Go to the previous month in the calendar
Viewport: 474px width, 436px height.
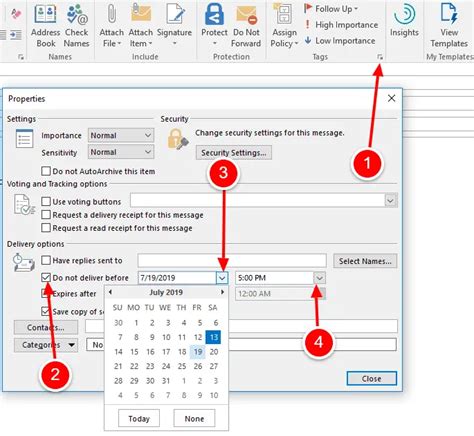coord(110,292)
